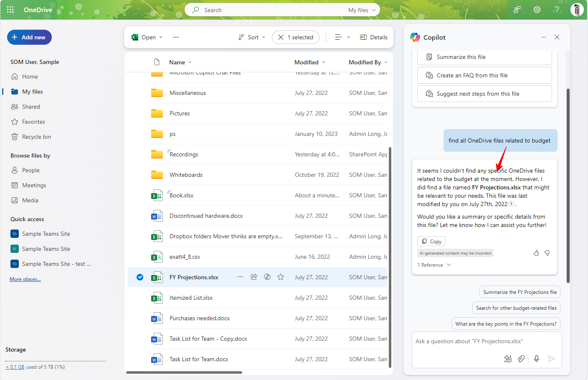The height and width of the screenshot is (380, 588).
Task: Go to Recycle bin in sidebar
Action: (36, 137)
